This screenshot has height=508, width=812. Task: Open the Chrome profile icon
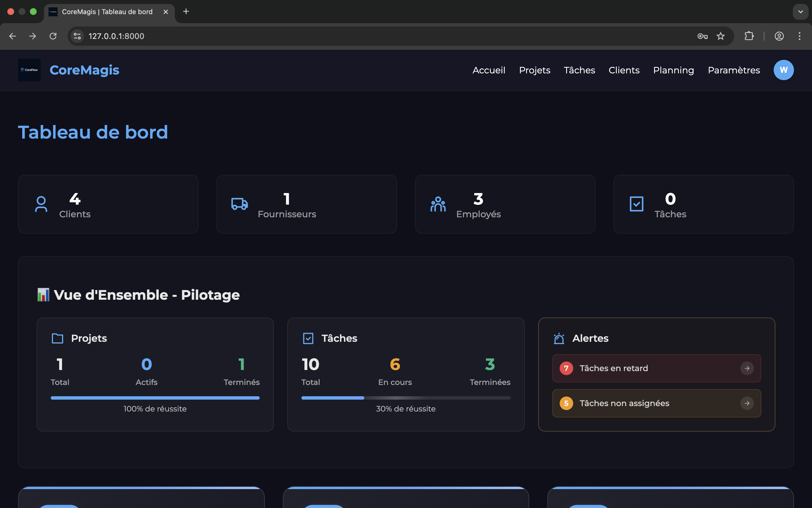tap(779, 36)
